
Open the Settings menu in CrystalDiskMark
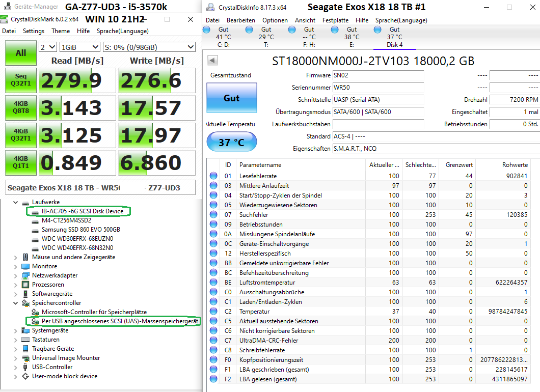pyautogui.click(x=34, y=31)
